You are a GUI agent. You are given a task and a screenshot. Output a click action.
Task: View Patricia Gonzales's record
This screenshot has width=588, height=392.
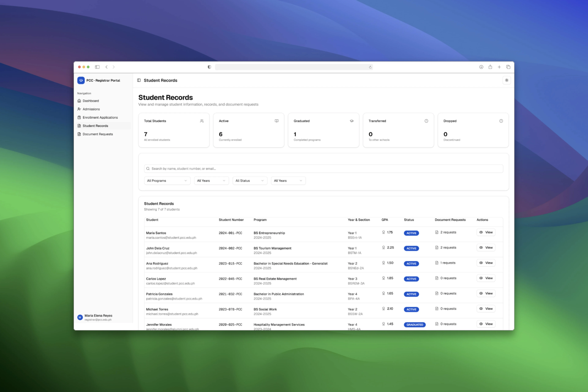point(486,293)
